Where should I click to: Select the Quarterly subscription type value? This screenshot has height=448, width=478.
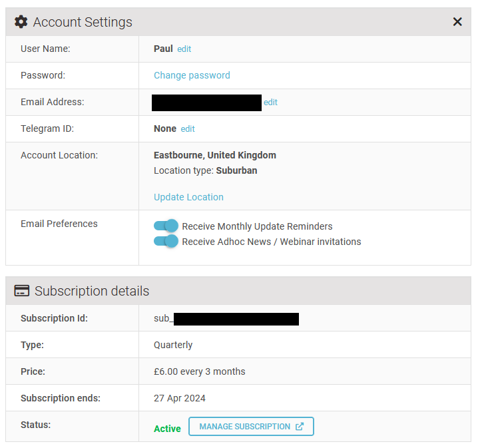173,345
